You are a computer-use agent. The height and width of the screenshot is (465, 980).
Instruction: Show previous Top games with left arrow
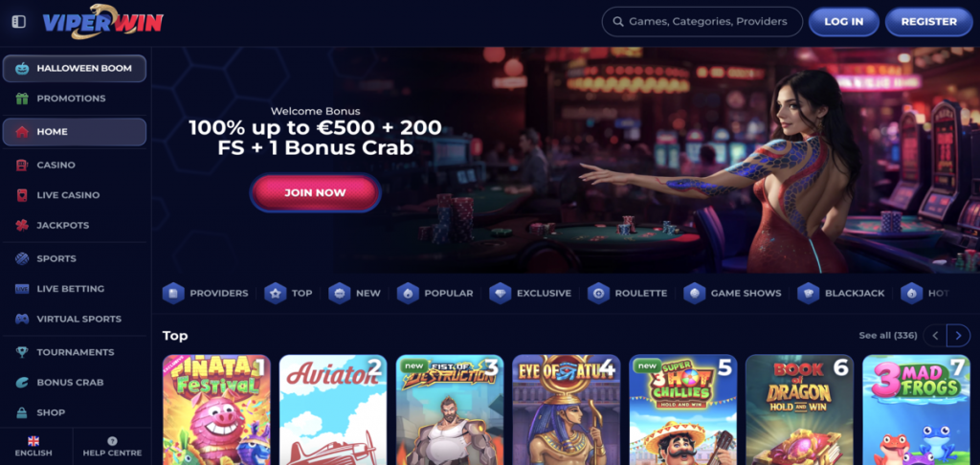pyautogui.click(x=936, y=336)
